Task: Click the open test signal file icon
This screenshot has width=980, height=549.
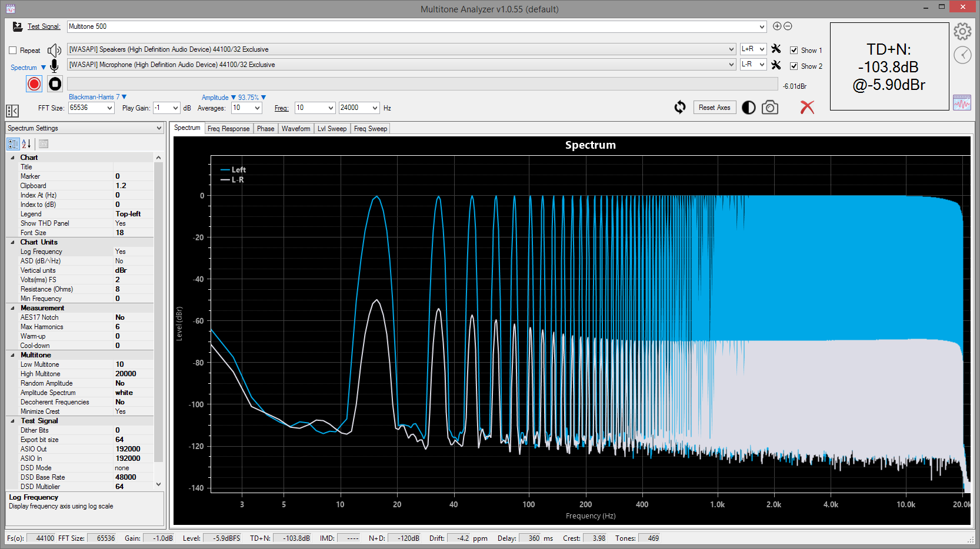Action: (17, 26)
